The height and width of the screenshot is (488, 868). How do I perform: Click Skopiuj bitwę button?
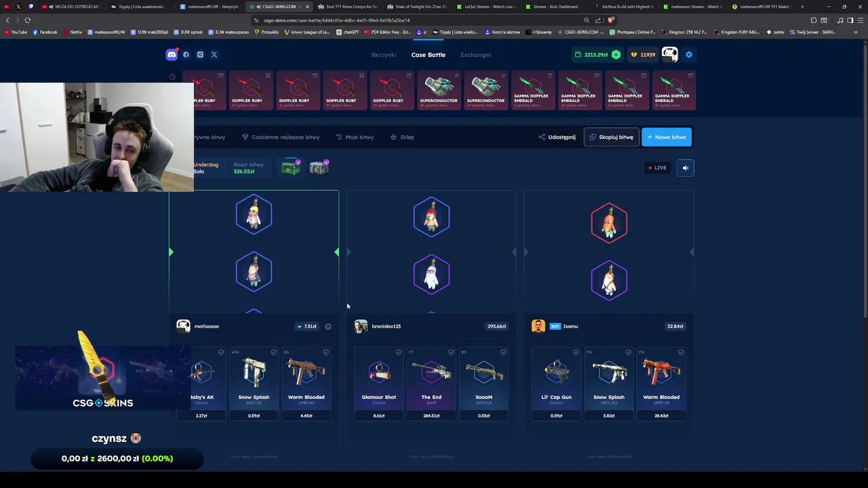[611, 137]
